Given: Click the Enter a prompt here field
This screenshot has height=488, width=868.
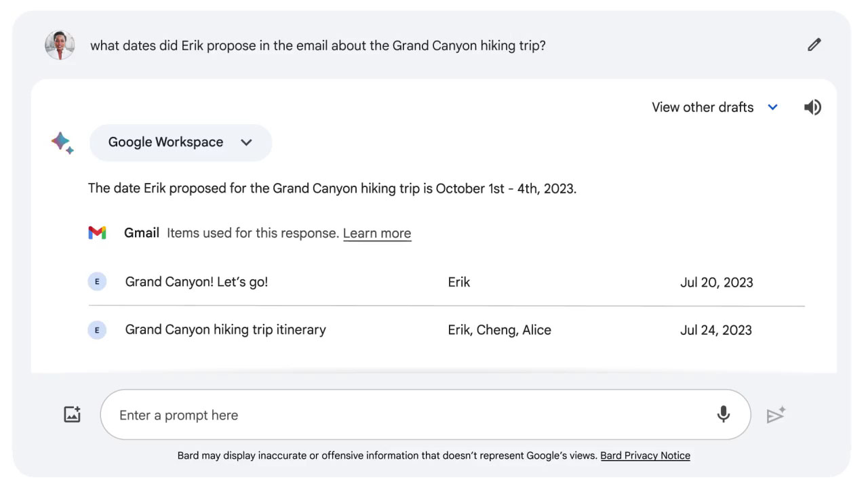Looking at the screenshot, I should coord(425,415).
